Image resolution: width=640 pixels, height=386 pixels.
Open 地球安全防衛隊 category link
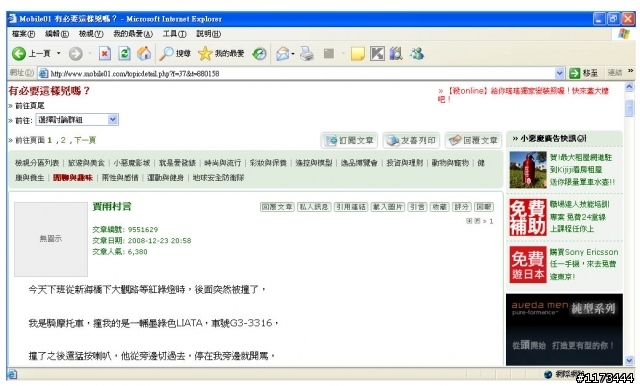click(x=218, y=178)
